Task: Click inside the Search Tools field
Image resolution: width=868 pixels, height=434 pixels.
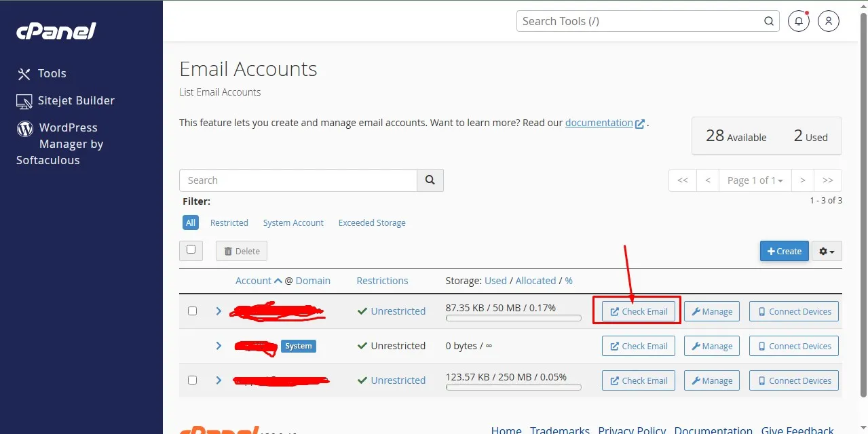Action: pos(638,21)
